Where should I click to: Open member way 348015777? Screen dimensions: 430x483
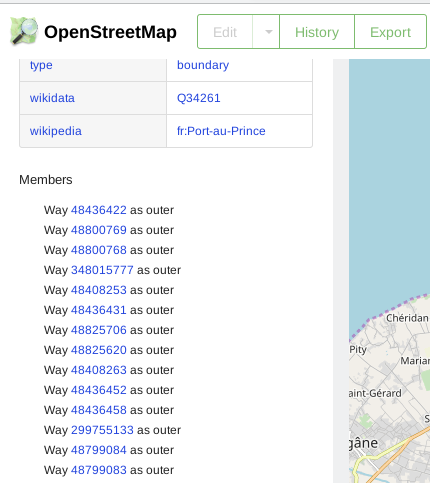tap(102, 270)
